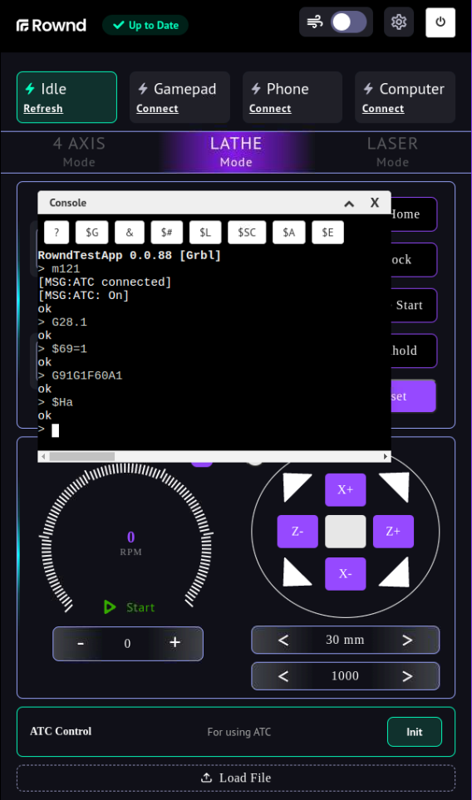Increase jog distance past 30 mm
472x800 pixels.
click(x=407, y=640)
